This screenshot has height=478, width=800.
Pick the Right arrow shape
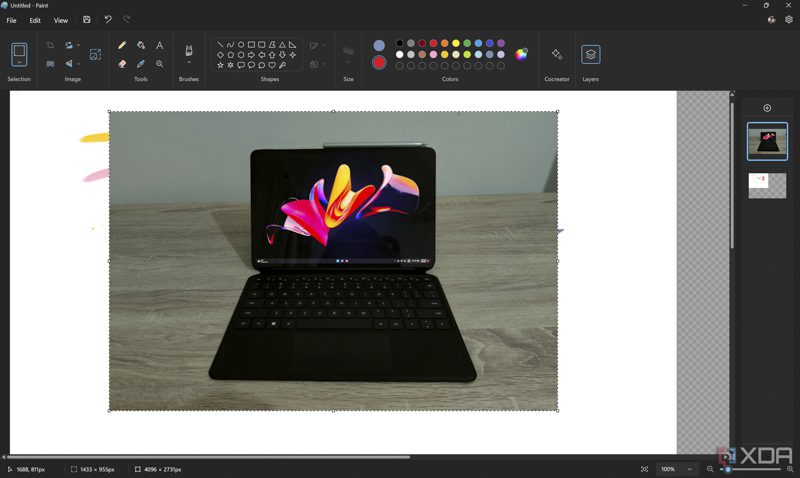(x=251, y=55)
